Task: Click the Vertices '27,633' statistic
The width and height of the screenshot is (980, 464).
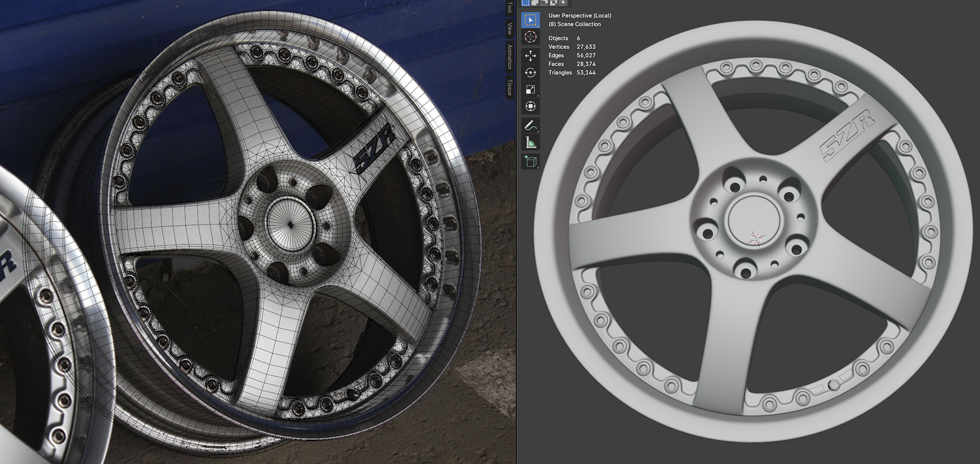Action: point(586,47)
